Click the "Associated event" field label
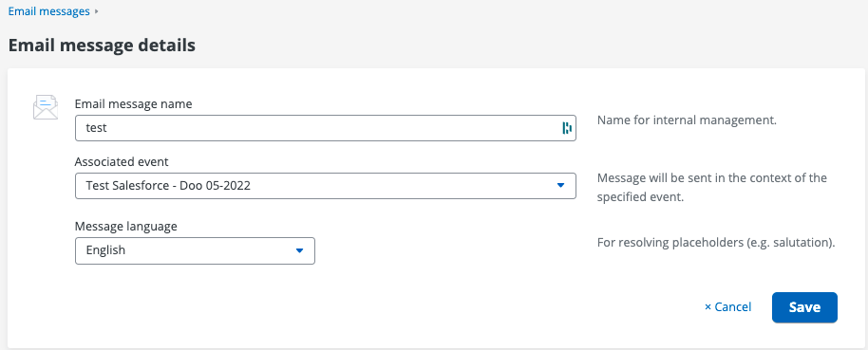 [122, 162]
